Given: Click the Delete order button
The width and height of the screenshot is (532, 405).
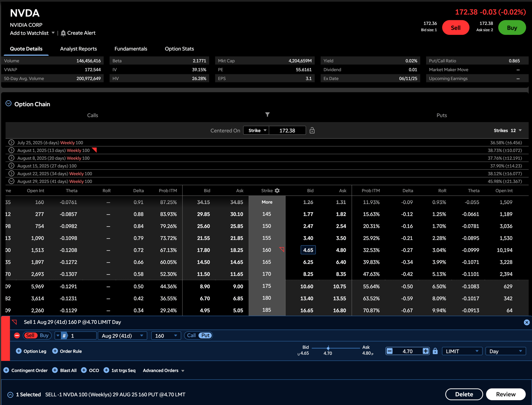Looking at the screenshot, I should tap(464, 394).
